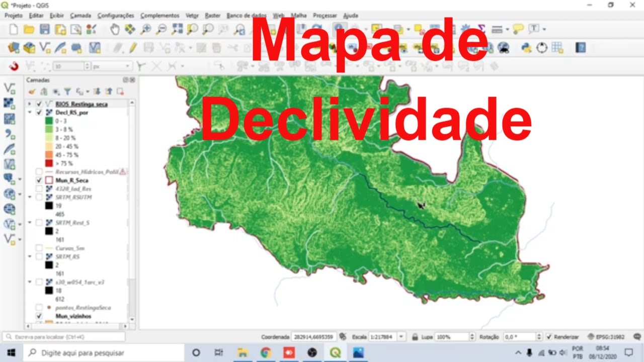
Task: Collapse SRTM_Rest_S layer legend
Action: pyautogui.click(x=30, y=222)
